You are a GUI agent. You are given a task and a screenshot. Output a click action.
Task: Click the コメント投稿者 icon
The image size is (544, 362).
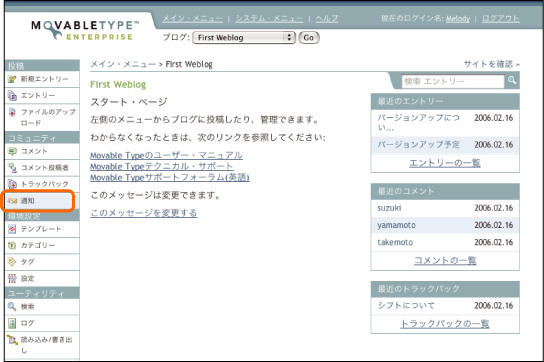pos(12,168)
